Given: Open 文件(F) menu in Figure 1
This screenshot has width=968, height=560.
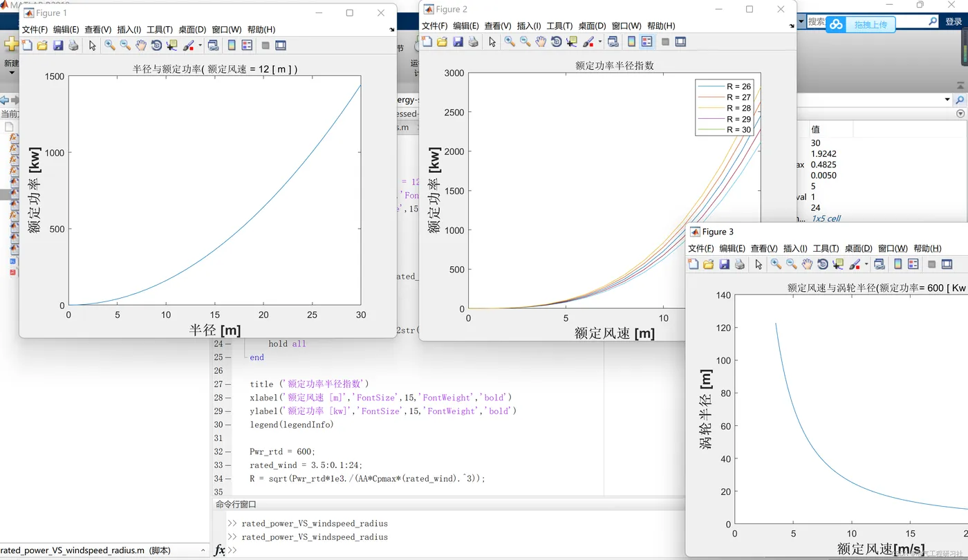Looking at the screenshot, I should point(35,30).
